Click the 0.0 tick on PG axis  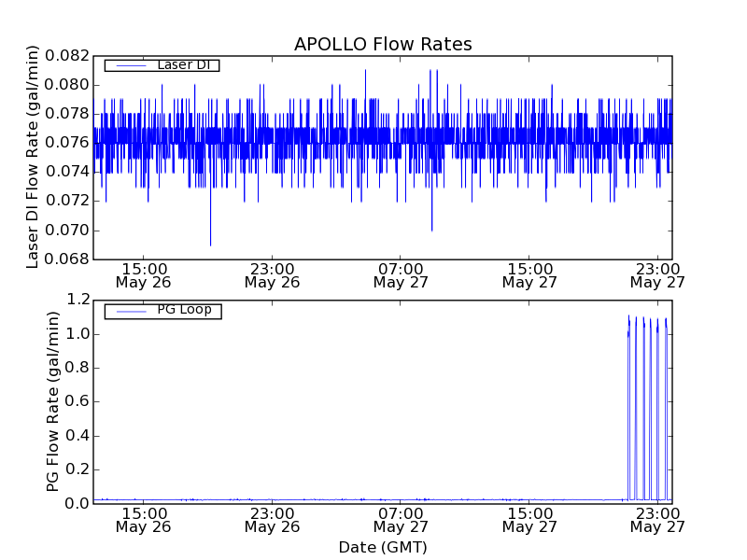point(78,504)
